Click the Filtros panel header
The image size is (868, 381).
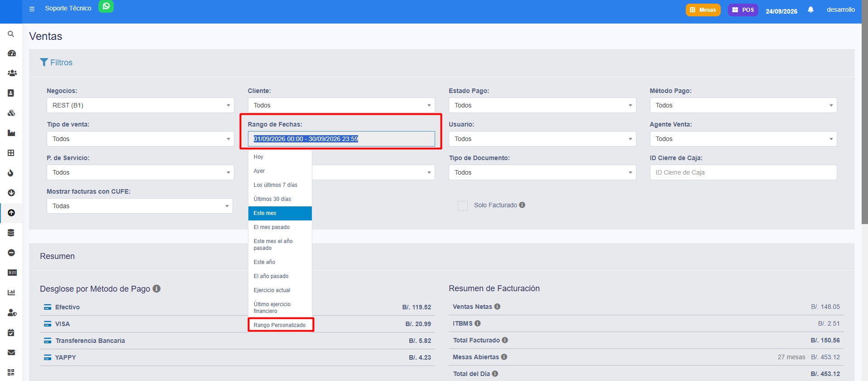[x=56, y=63]
